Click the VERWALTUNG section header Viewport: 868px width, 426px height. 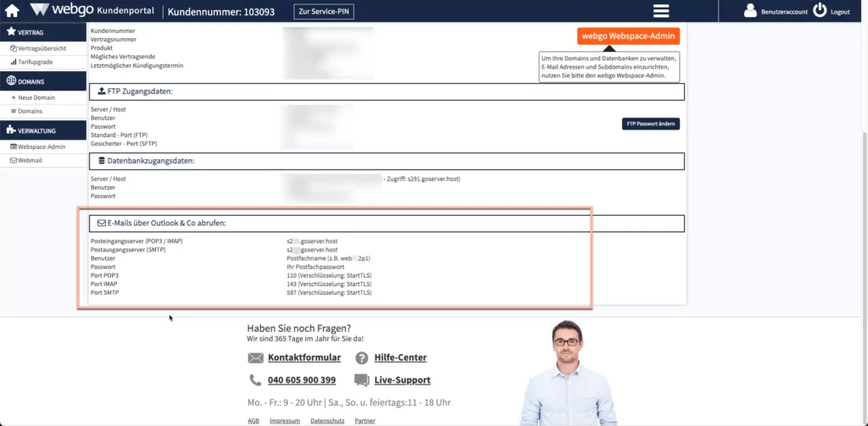click(x=43, y=130)
